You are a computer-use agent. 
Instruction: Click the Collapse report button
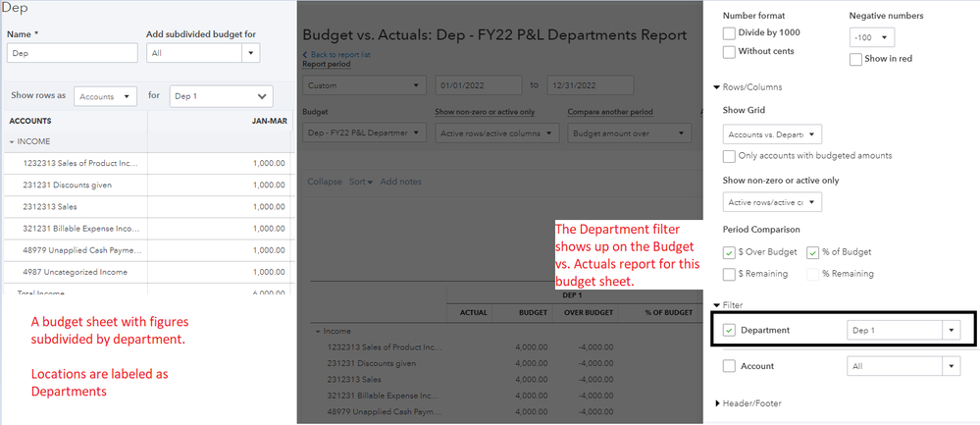click(x=325, y=182)
